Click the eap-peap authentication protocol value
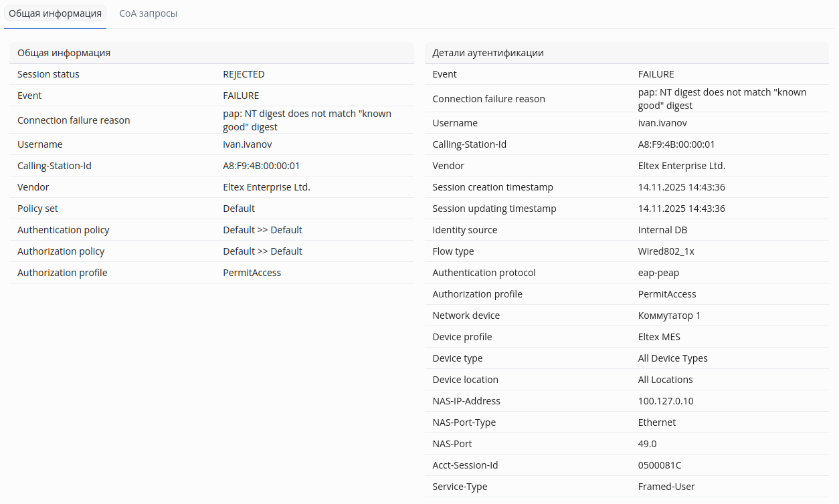 [658, 273]
